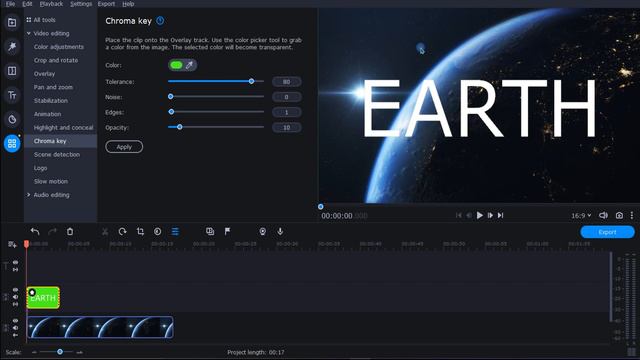Click the green chroma key color swatch

tap(176, 65)
